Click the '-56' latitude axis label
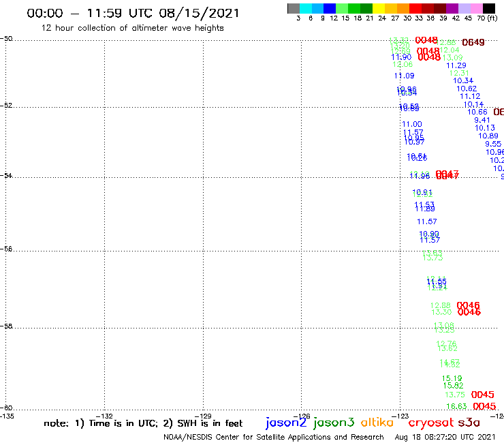Image resolution: width=504 pixels, height=443 pixels. [x=6, y=249]
